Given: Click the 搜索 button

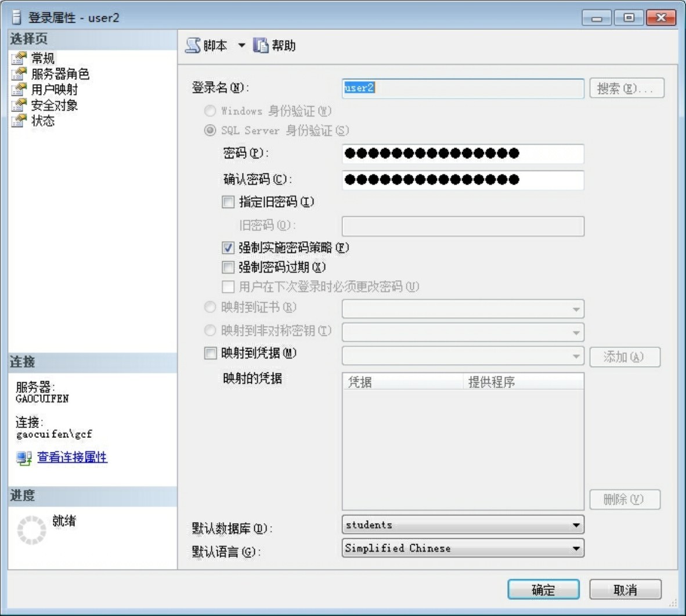Looking at the screenshot, I should pyautogui.click(x=626, y=88).
